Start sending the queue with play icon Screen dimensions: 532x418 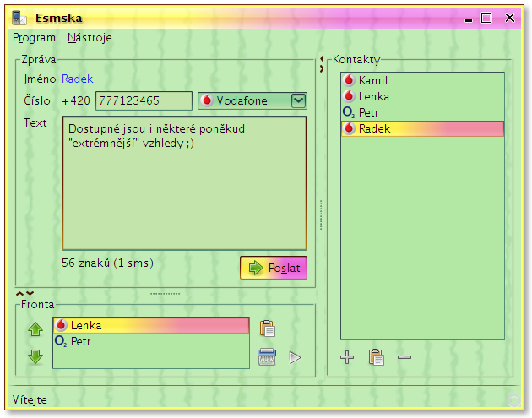[x=295, y=357]
